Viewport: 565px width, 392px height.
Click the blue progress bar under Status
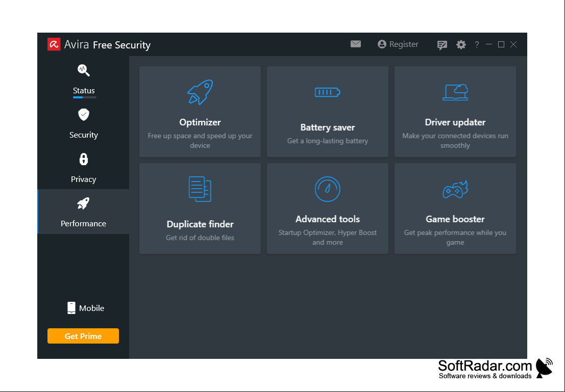coord(84,97)
